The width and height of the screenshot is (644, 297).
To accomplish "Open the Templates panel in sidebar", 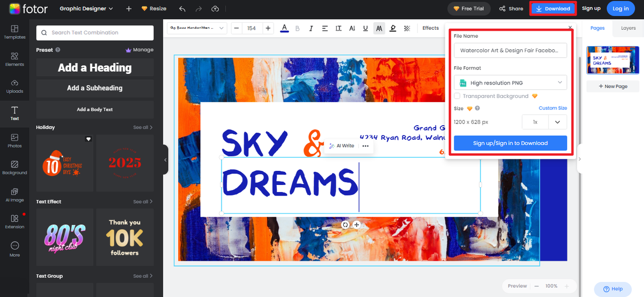I will [x=15, y=32].
